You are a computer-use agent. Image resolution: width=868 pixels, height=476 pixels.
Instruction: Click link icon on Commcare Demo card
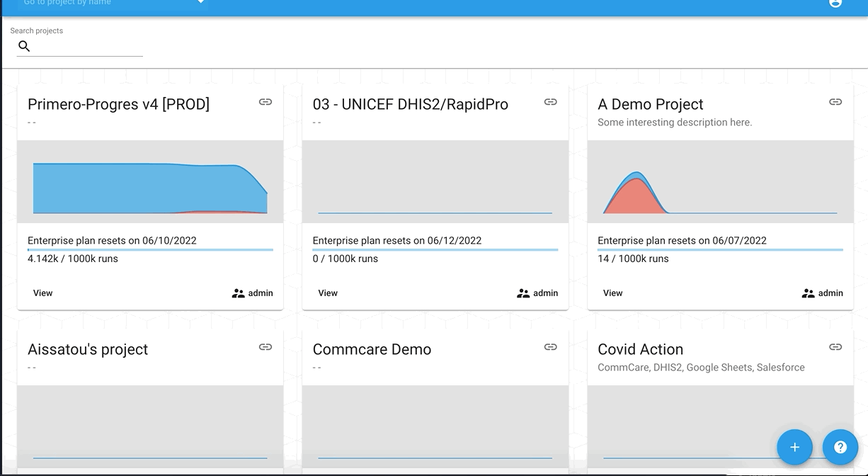pyautogui.click(x=550, y=347)
